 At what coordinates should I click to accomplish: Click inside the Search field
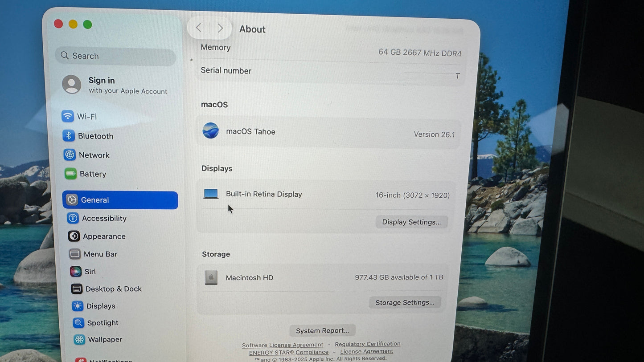coord(115,56)
